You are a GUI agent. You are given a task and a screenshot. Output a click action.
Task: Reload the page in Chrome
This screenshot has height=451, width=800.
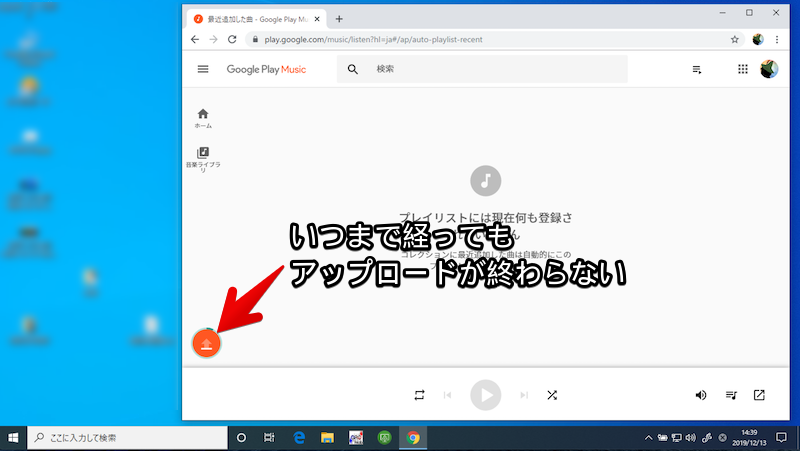[x=233, y=40]
